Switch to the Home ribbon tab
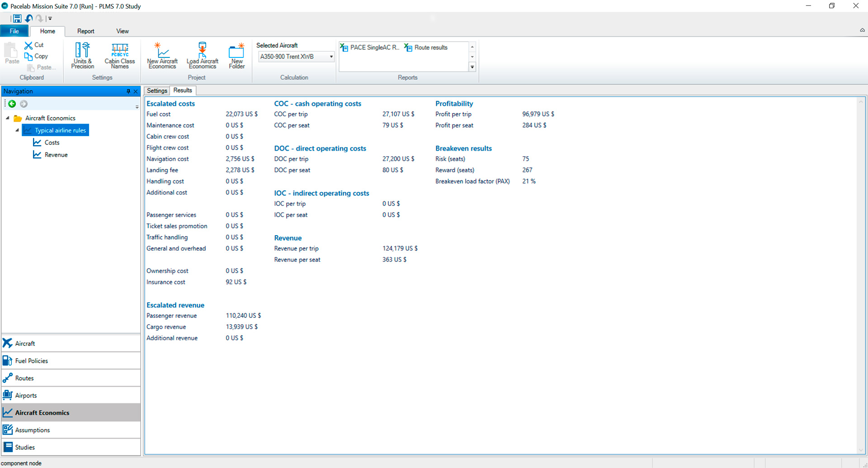Viewport: 868px width, 468px height. click(47, 31)
